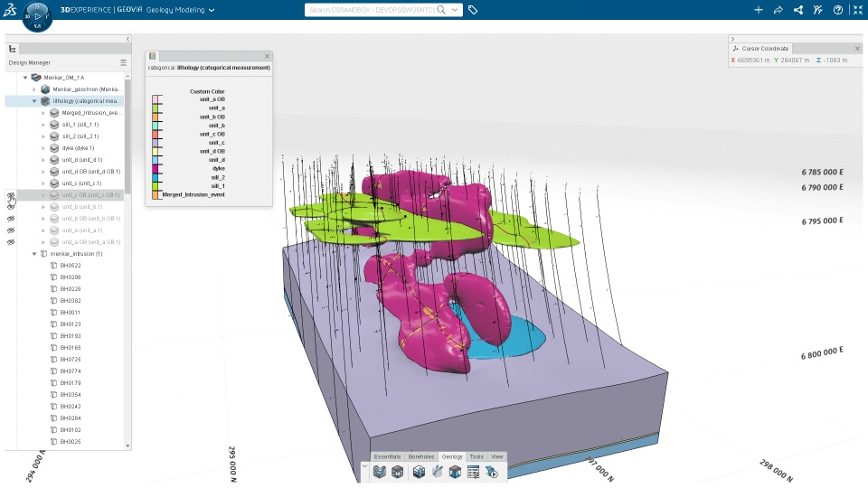Expand the dyke tree node
868x488 pixels.
pyautogui.click(x=43, y=147)
